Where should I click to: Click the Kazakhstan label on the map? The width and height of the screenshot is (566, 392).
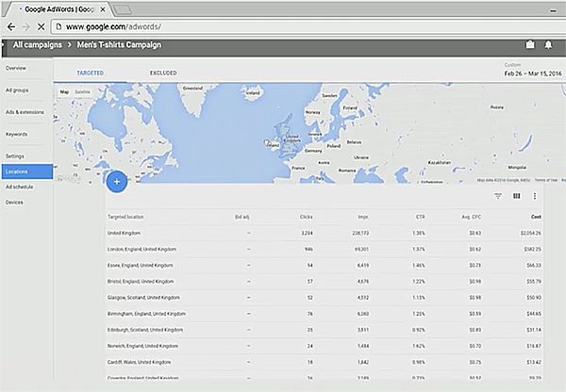(x=440, y=162)
